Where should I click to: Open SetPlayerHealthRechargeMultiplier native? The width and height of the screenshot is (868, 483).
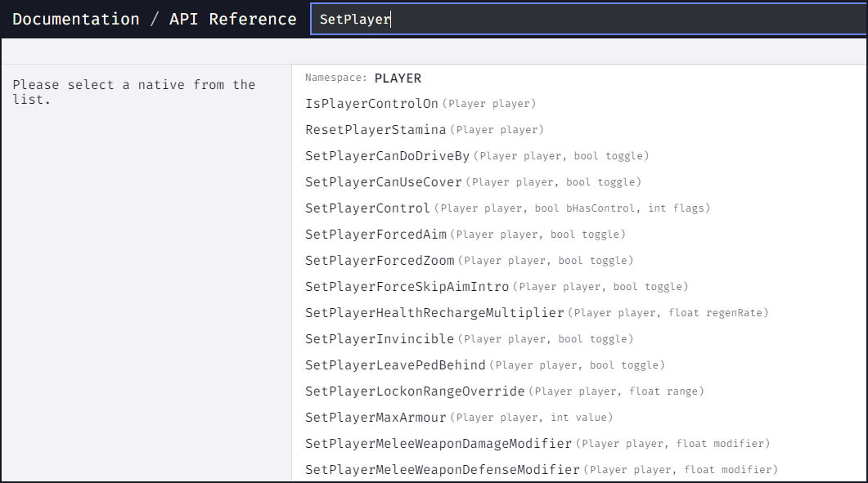[434, 312]
